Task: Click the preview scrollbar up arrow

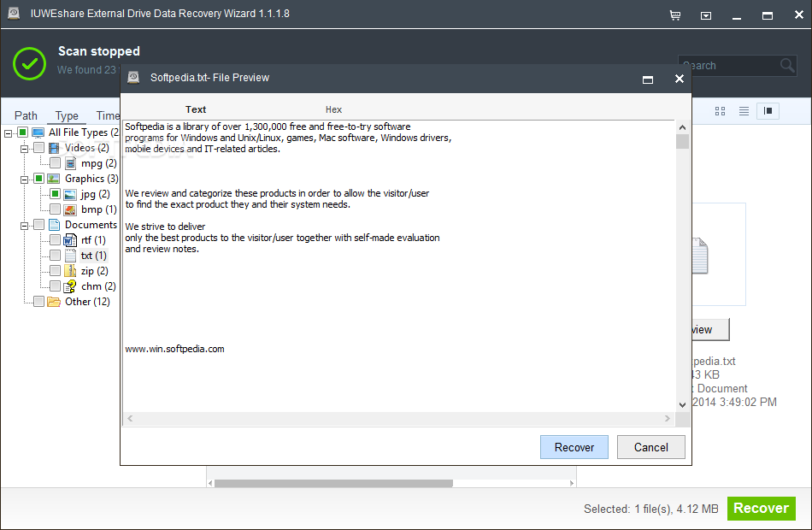Action: point(683,127)
